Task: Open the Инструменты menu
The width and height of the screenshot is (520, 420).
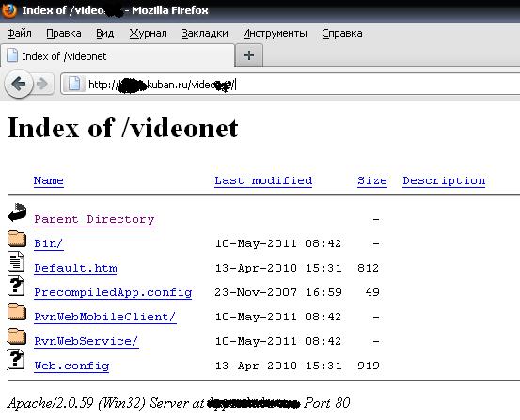Action: tap(275, 33)
